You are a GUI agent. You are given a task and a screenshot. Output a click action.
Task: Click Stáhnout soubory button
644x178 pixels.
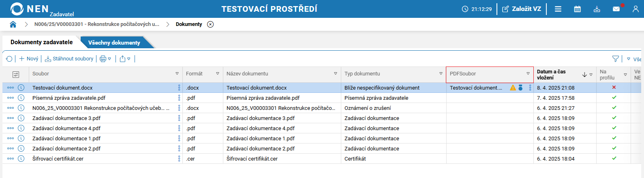click(x=69, y=59)
